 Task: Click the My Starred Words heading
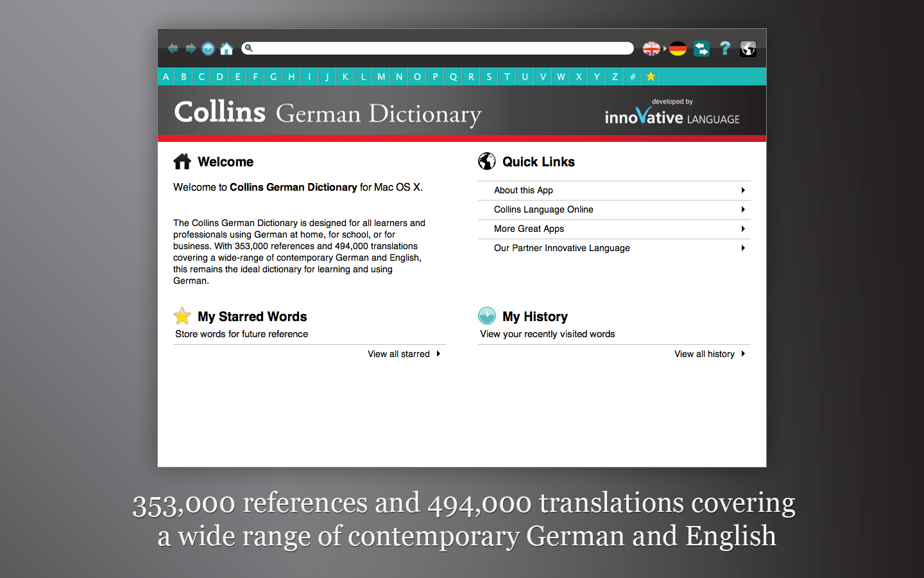click(252, 317)
